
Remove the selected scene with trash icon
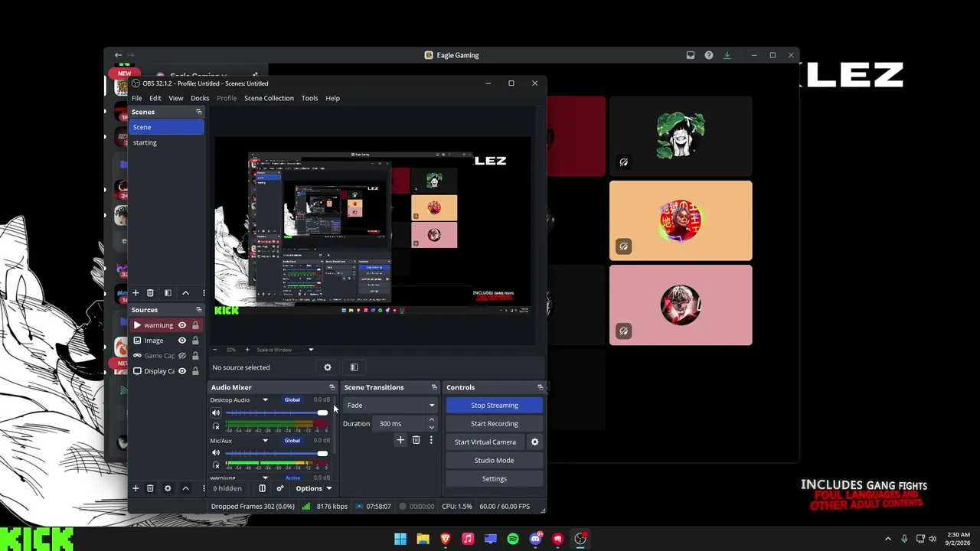(x=150, y=293)
